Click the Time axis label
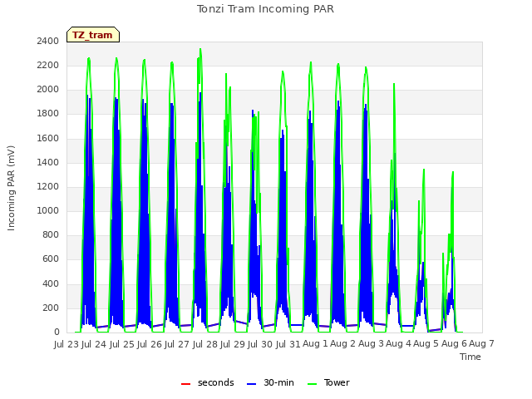The height and width of the screenshot is (399, 532). pos(470,357)
